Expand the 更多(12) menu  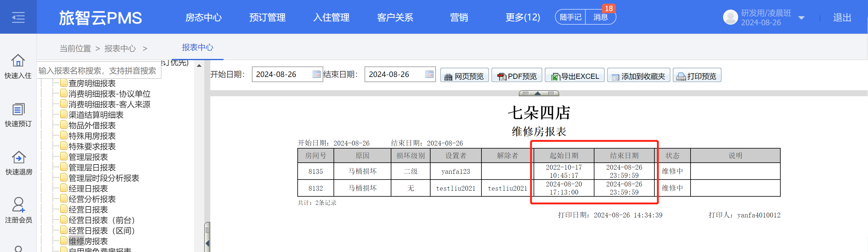[523, 17]
